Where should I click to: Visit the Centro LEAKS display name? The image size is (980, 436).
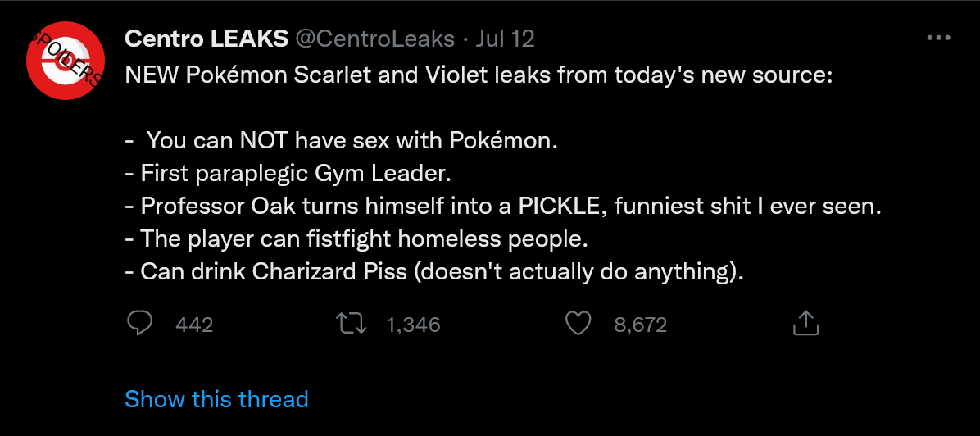tap(206, 38)
